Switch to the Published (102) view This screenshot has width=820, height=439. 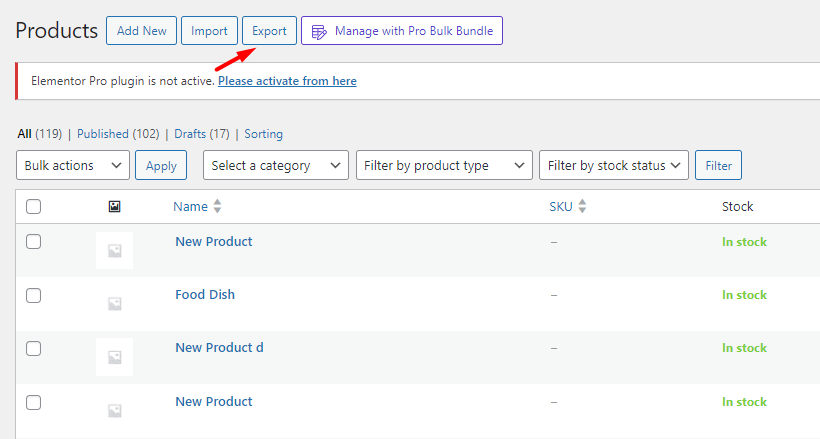[x=118, y=134]
